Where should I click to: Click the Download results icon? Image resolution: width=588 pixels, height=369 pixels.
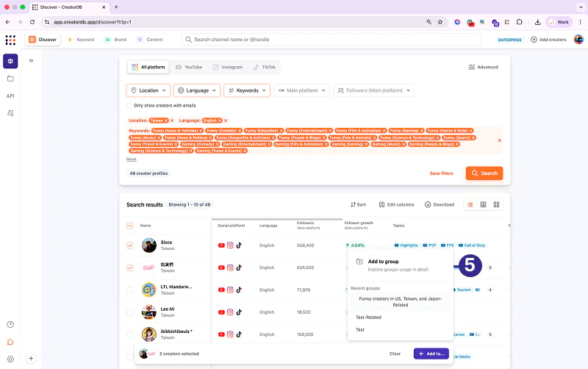(439, 205)
